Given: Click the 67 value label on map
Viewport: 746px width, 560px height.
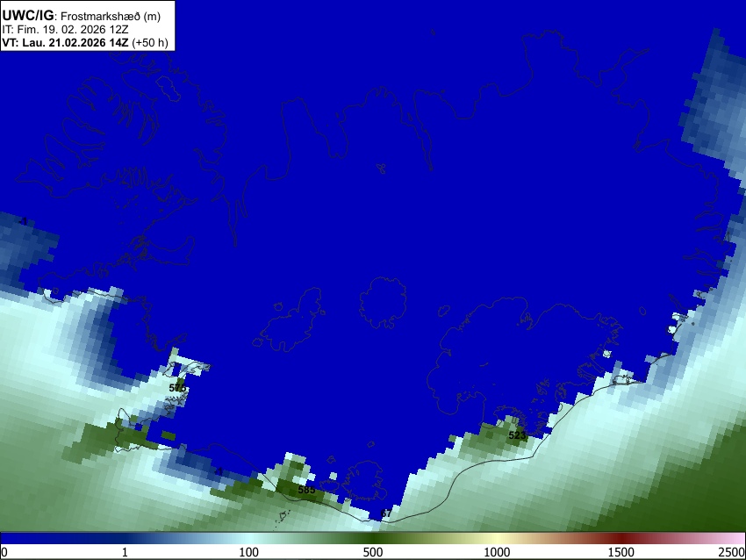Looking at the screenshot, I should pos(386,513).
